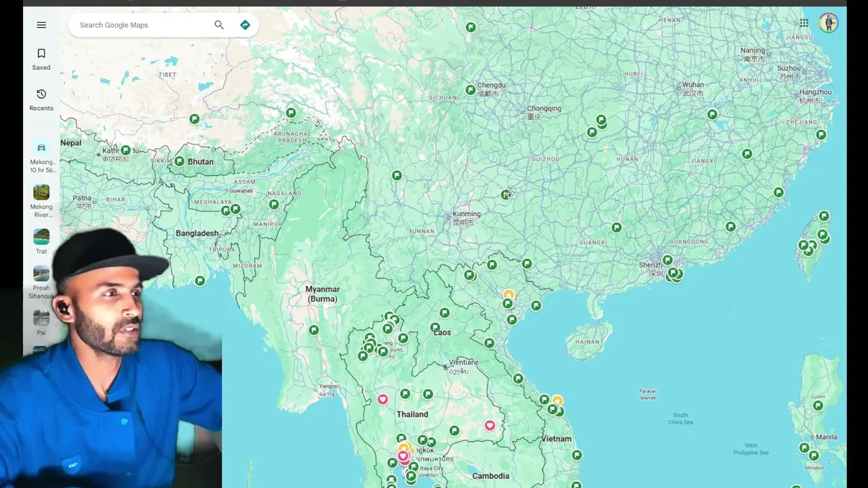Click the Cambodia country label
Viewport: 868px width, 488px height.
(x=490, y=476)
